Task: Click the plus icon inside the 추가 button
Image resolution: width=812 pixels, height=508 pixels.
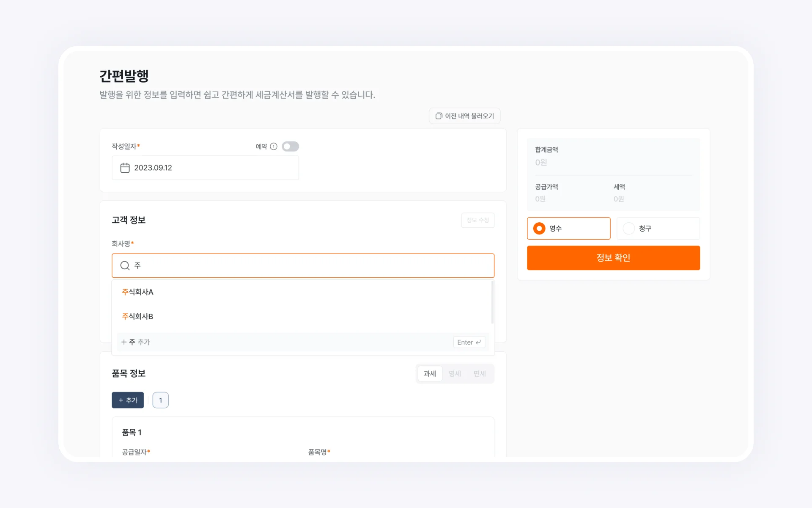Action: pos(121,400)
